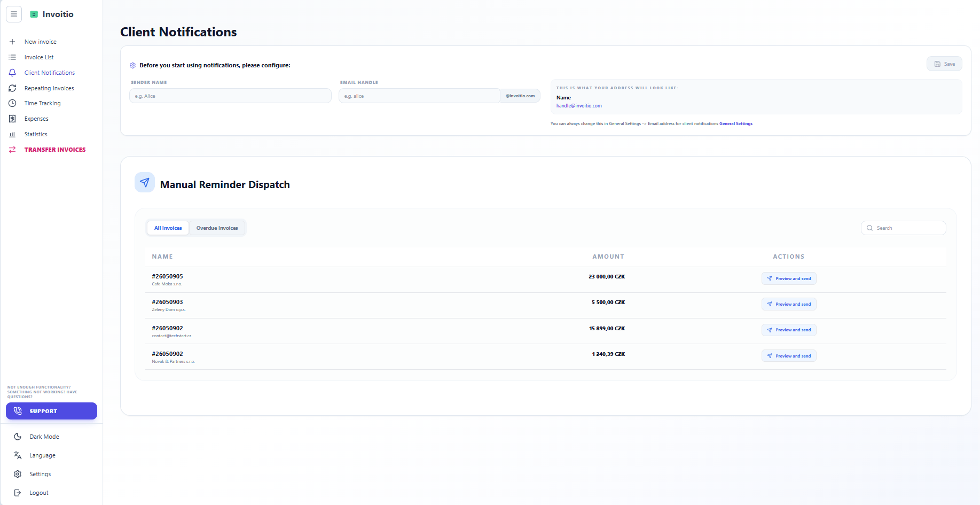
Task: Click the gear icon for Settings
Action: click(x=18, y=474)
